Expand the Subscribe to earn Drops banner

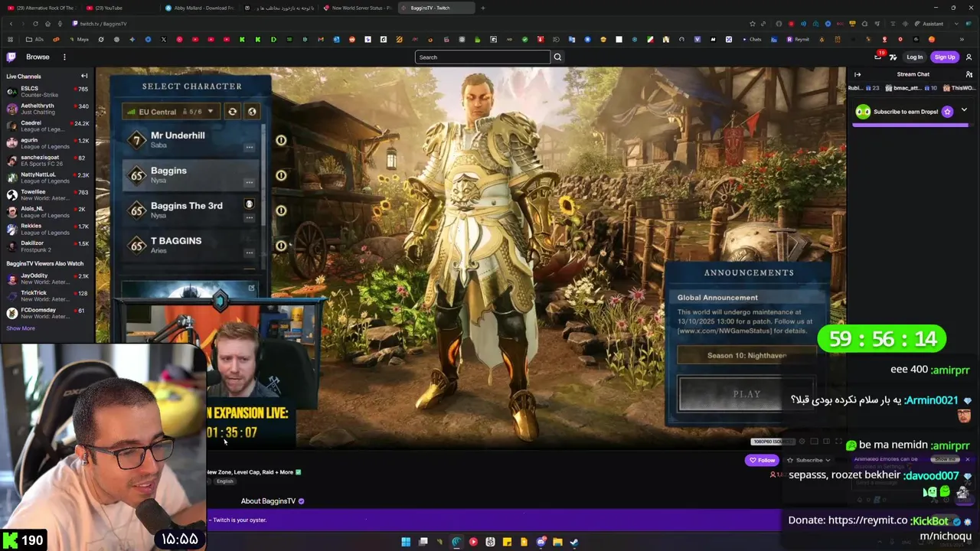coord(964,110)
